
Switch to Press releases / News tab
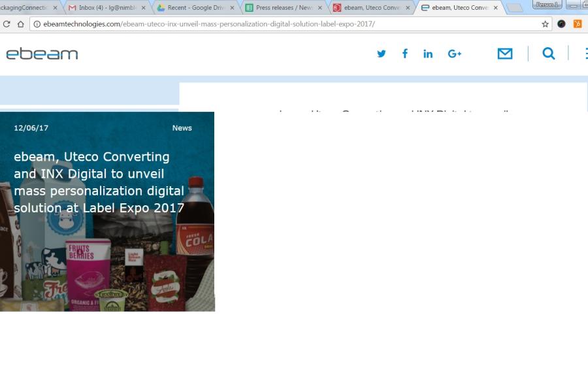tap(284, 7)
